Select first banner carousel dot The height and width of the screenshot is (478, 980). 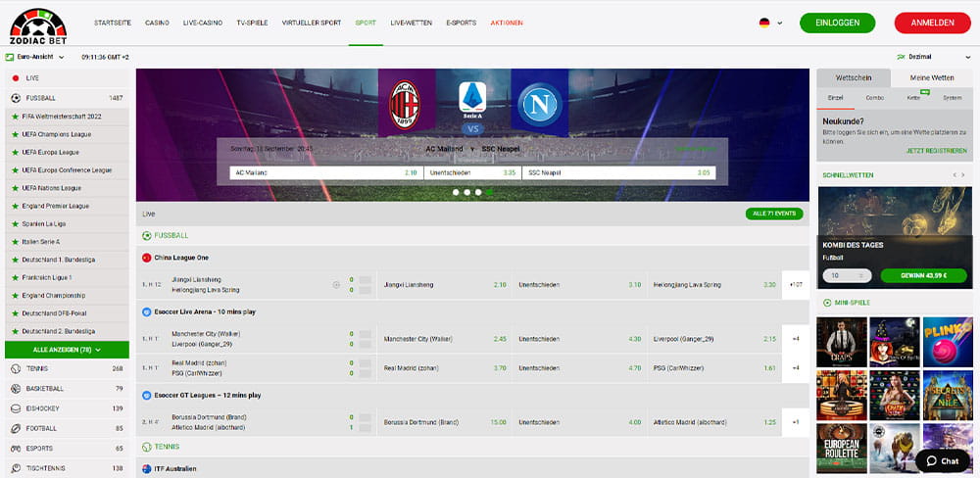456,192
